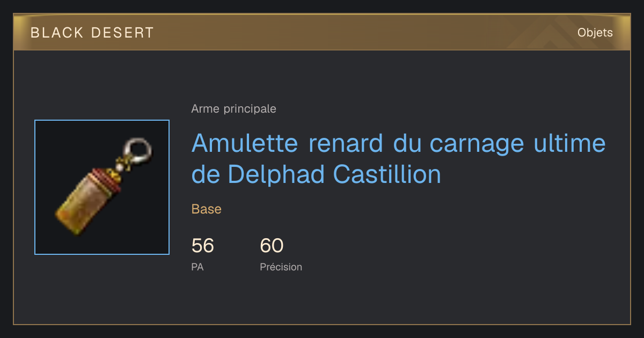Viewport: 644px width, 338px height.
Task: Click the Précision stat label
Action: click(x=281, y=267)
